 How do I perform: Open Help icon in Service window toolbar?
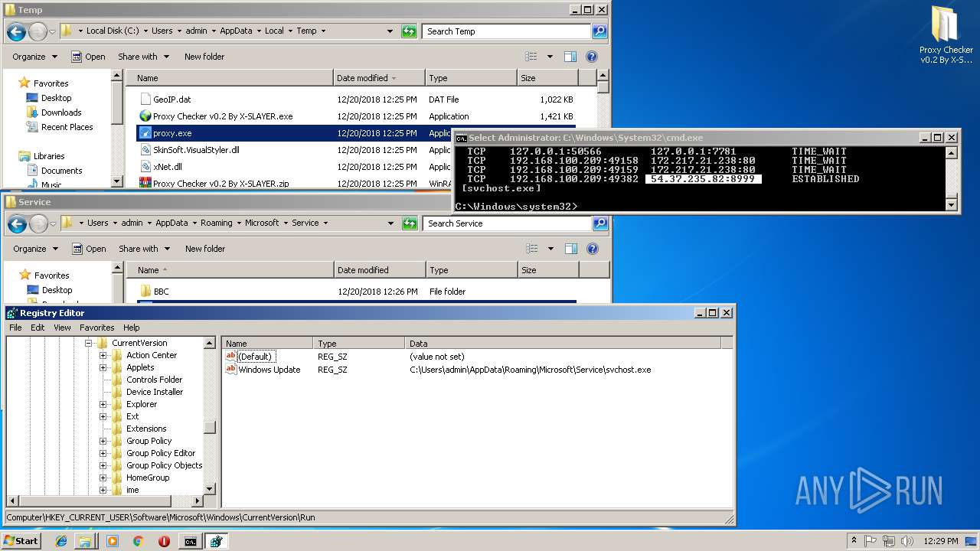tap(591, 249)
